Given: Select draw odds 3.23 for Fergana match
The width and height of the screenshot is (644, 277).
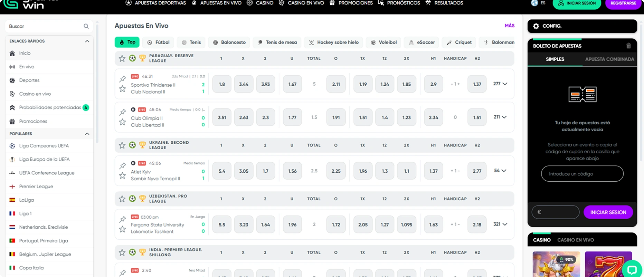Looking at the screenshot, I should pos(244,225).
